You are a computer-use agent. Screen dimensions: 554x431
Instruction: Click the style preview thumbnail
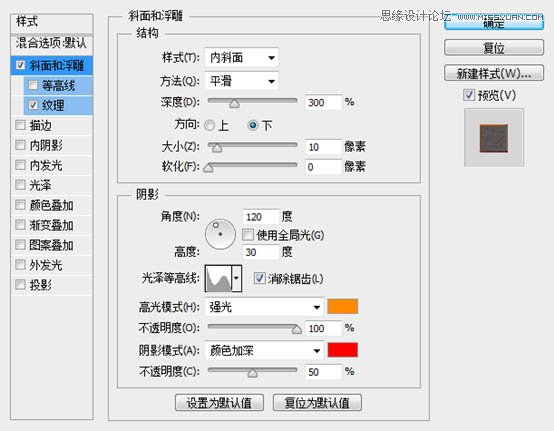coord(494,138)
